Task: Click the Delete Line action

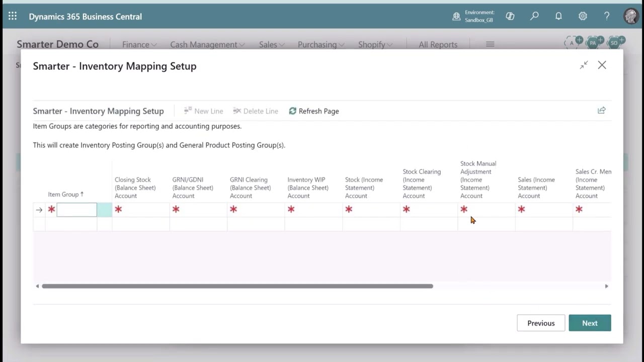Action: pyautogui.click(x=256, y=111)
